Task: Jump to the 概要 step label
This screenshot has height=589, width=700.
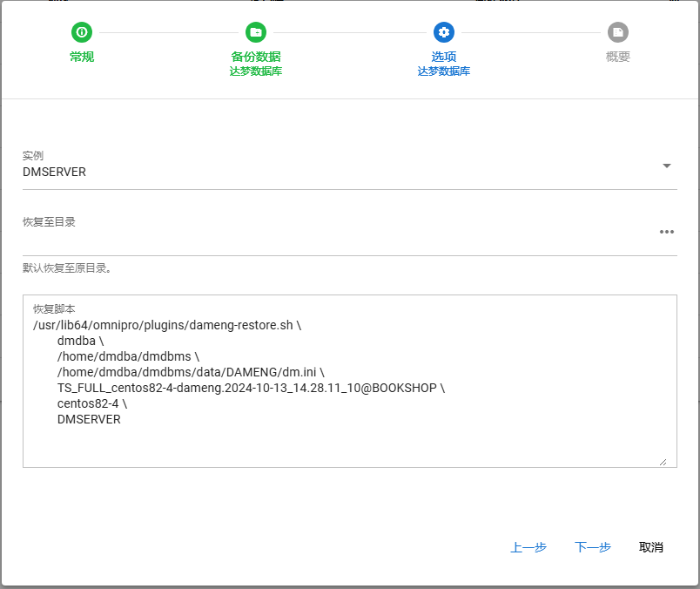Action: pyautogui.click(x=618, y=57)
